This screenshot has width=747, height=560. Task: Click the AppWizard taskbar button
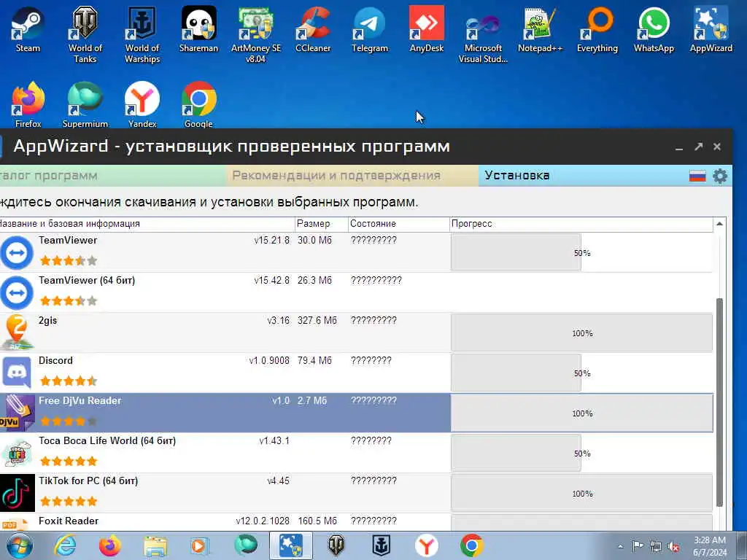(x=290, y=545)
